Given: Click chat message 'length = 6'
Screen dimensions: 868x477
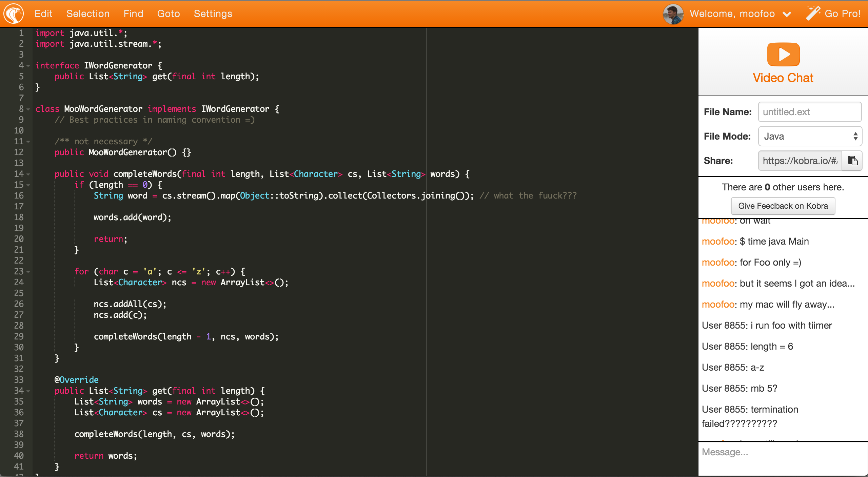Looking at the screenshot, I should [x=772, y=346].
